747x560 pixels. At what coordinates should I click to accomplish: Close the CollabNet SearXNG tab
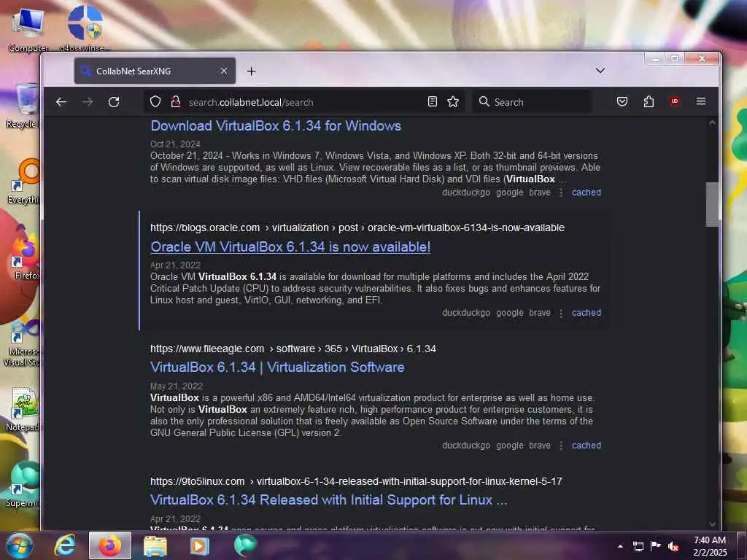tap(223, 71)
